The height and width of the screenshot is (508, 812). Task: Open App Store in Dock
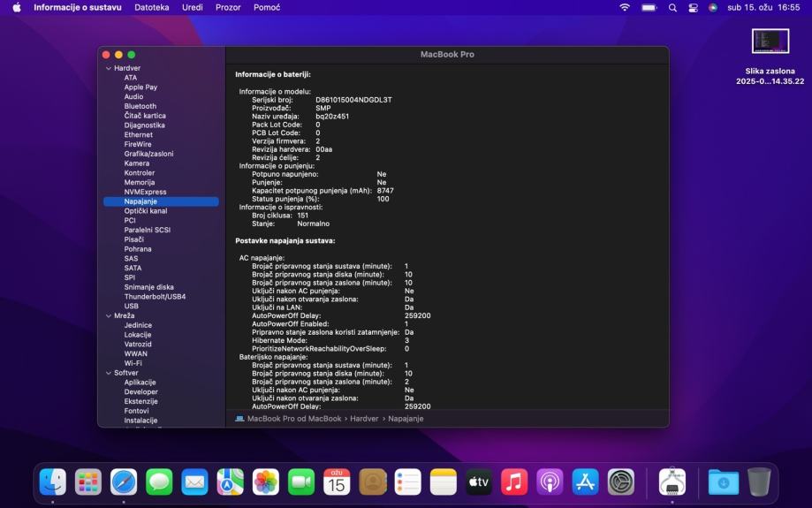[585, 482]
